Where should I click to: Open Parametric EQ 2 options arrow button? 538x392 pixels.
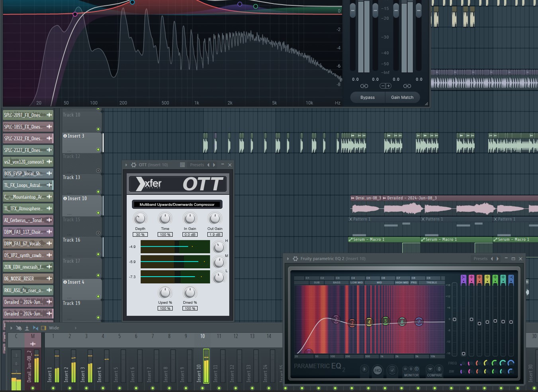pos(364,370)
